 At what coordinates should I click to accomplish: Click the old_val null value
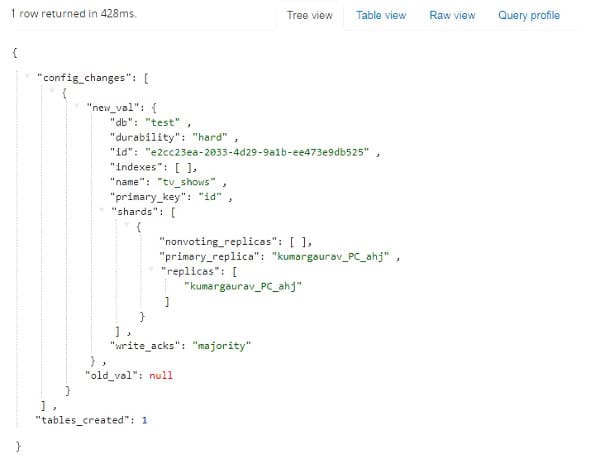pos(161,375)
